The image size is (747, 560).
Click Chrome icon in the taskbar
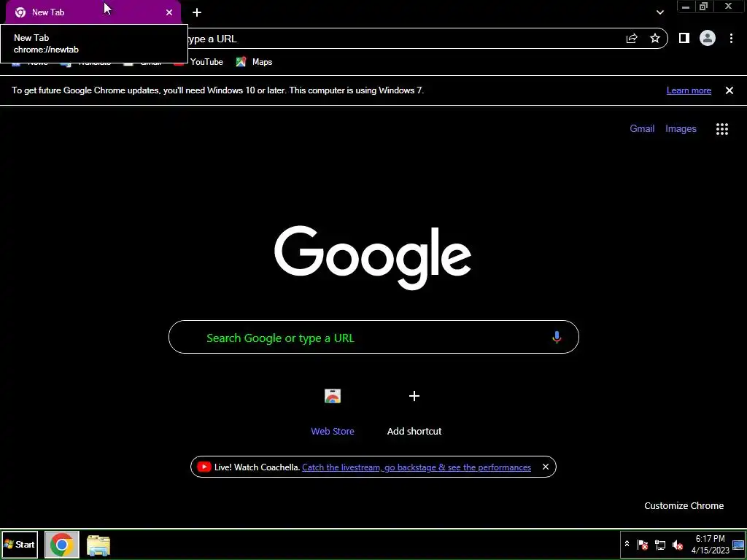tap(61, 545)
